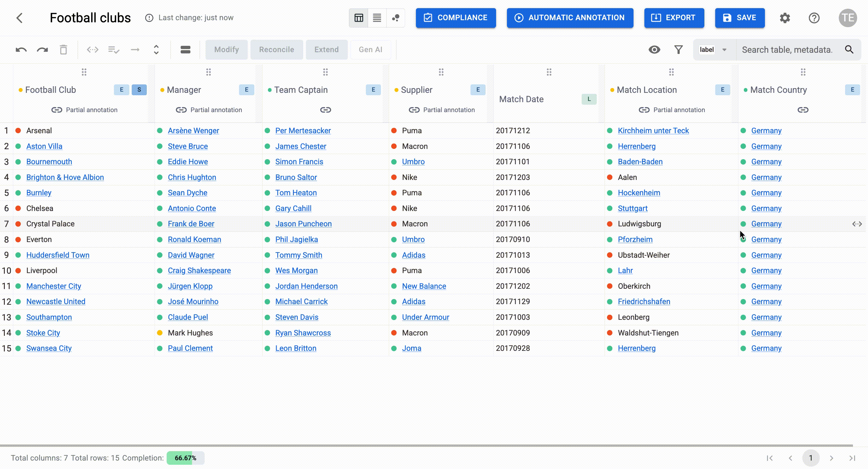Open the graph view icon
Viewport: 868px width, 469px height.
(x=396, y=18)
